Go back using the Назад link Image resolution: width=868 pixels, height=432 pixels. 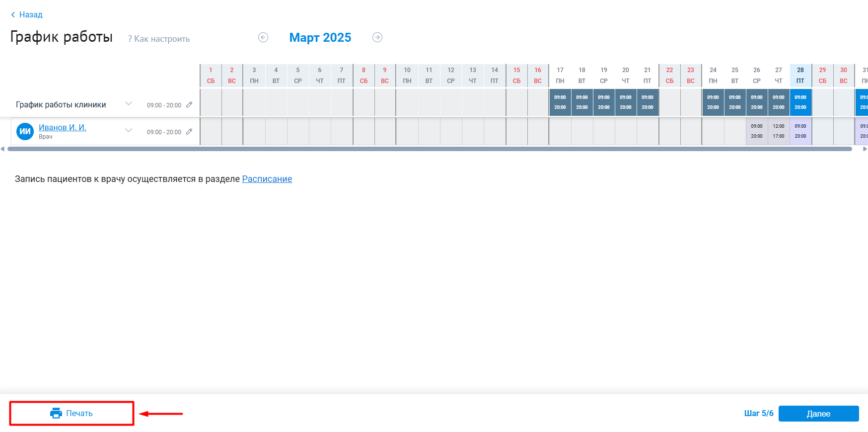[27, 14]
